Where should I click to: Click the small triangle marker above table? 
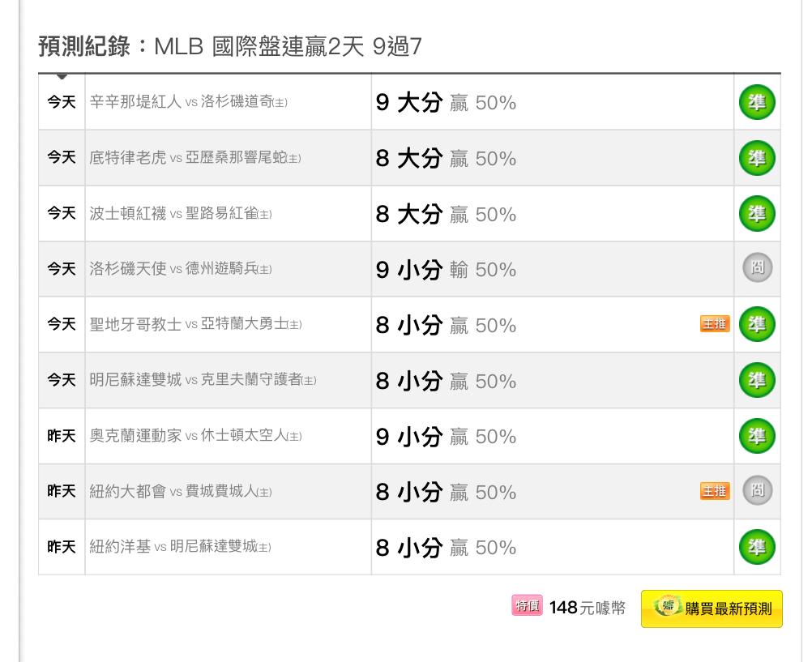62,76
